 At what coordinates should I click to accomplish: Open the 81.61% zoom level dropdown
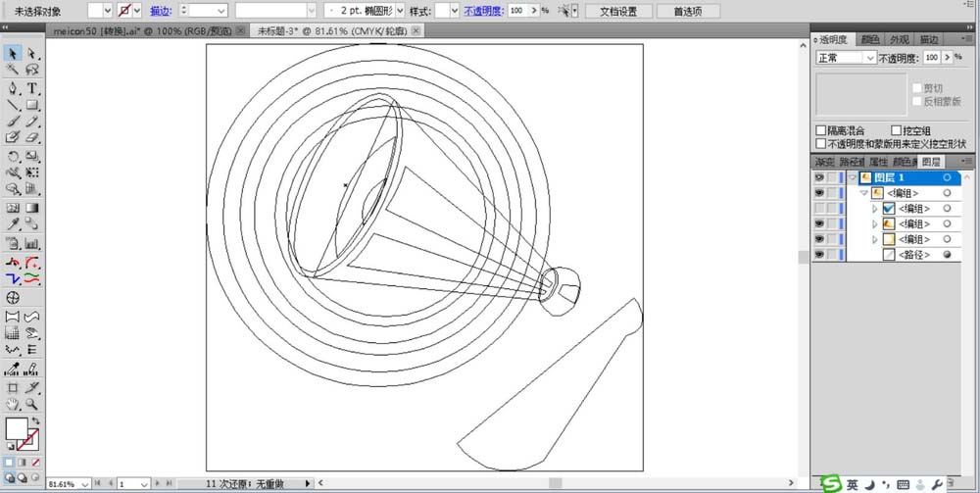coord(85,484)
